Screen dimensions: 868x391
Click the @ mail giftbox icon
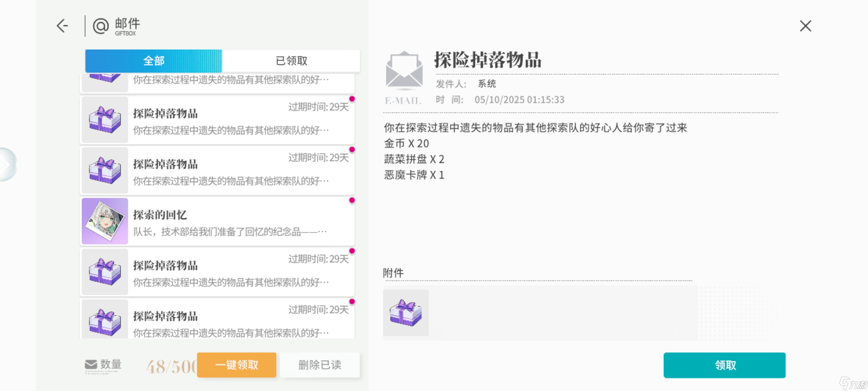click(x=100, y=26)
